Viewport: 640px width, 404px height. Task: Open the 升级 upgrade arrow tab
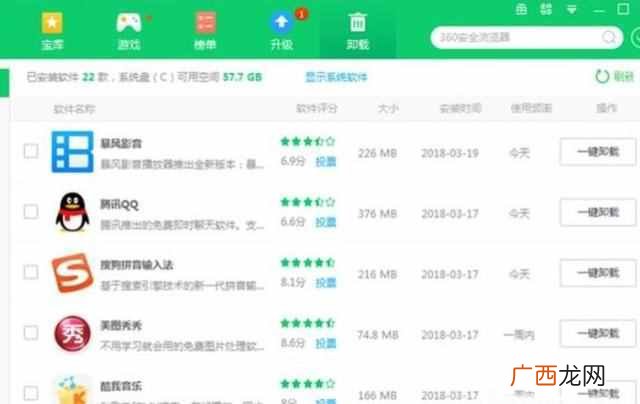(282, 31)
